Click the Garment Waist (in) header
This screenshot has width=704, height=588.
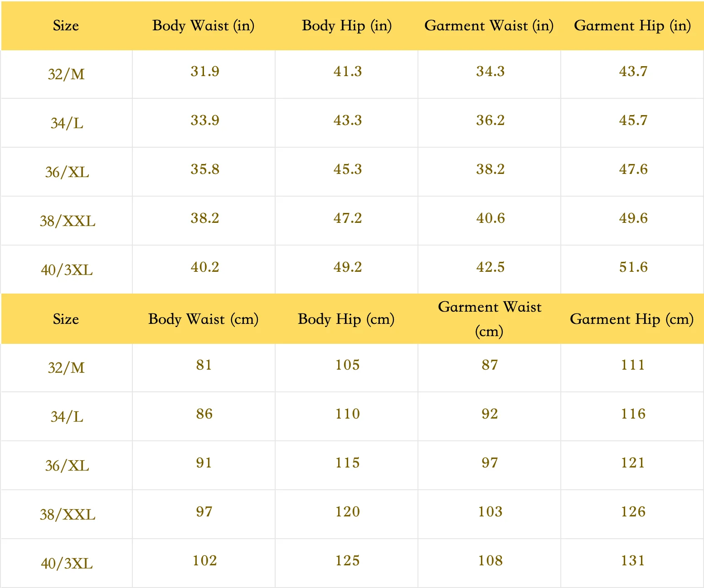[489, 26]
